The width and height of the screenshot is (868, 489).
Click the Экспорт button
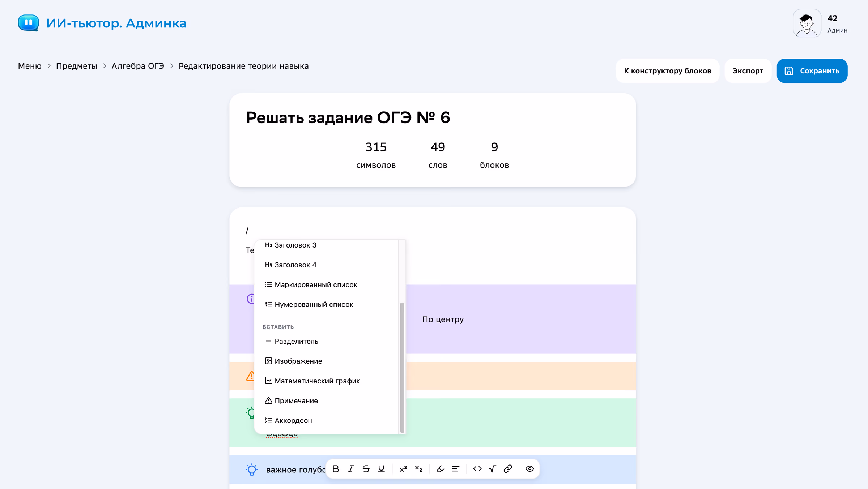(748, 71)
